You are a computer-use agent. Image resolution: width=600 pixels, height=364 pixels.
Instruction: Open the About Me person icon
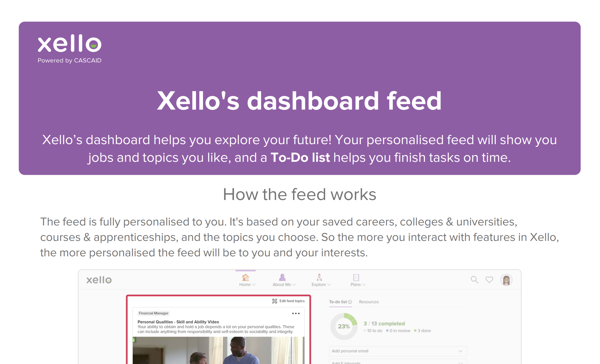tap(282, 277)
